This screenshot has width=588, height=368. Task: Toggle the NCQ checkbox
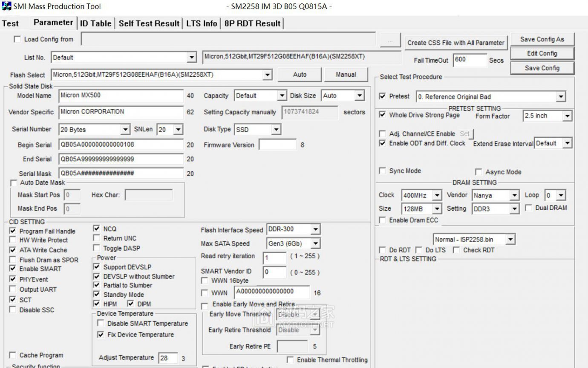click(x=97, y=229)
